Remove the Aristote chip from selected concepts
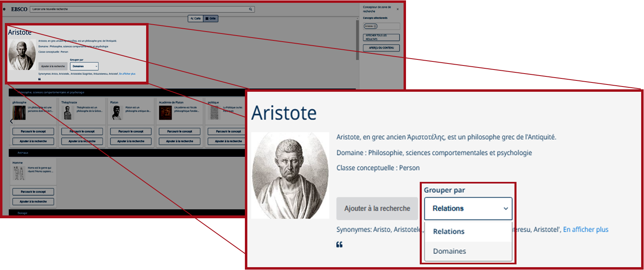The width and height of the screenshot is (644, 270). click(x=375, y=26)
